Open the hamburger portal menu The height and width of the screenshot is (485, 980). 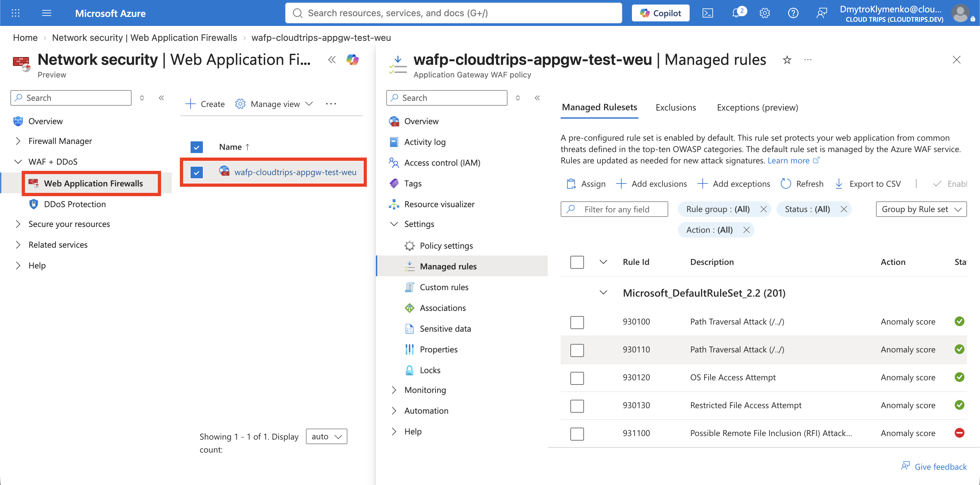pyautogui.click(x=46, y=13)
